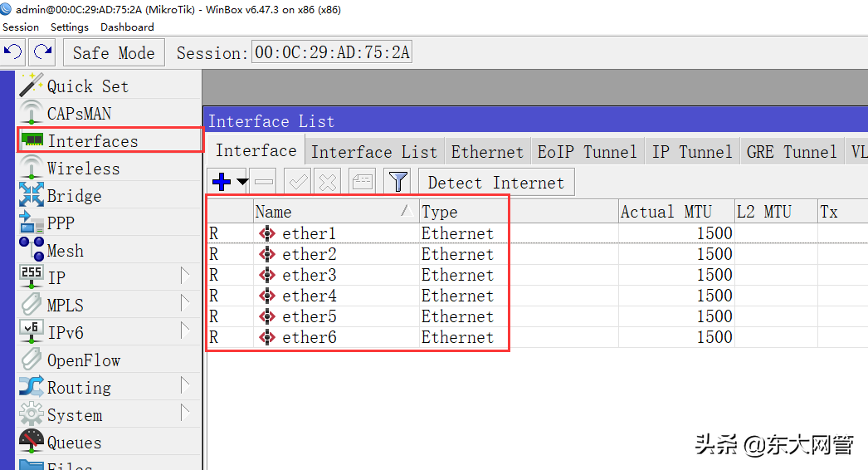Screen dimensions: 868x470
Task: Click the Remove minus icon
Action: (265, 182)
